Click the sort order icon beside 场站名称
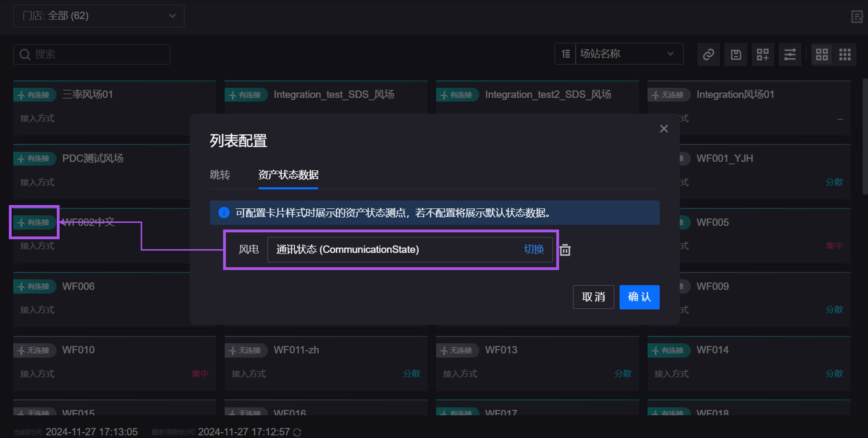This screenshot has width=868, height=438. [566, 54]
